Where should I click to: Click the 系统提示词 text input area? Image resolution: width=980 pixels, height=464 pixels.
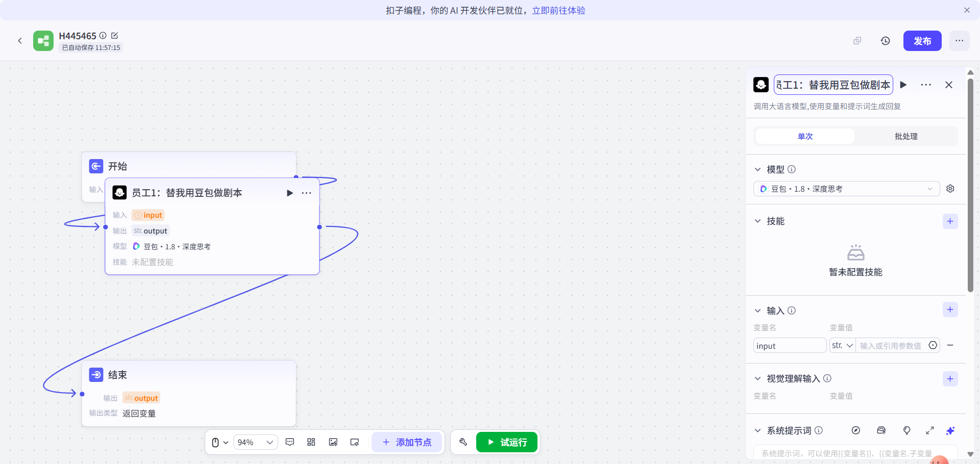(855, 453)
